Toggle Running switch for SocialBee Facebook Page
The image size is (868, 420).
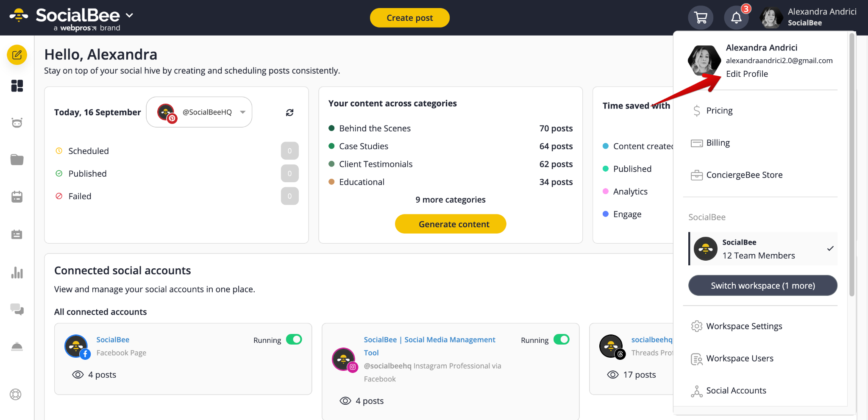point(294,339)
